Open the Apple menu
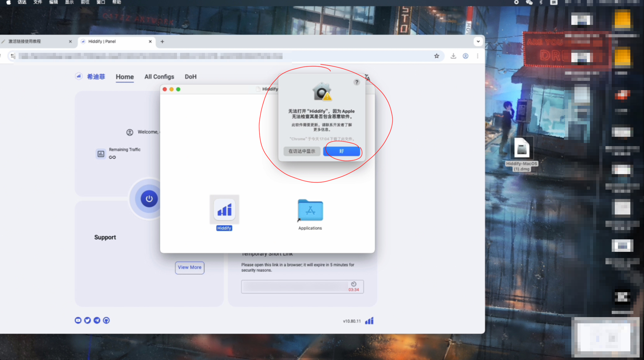Image resolution: width=644 pixels, height=360 pixels. click(8, 2)
